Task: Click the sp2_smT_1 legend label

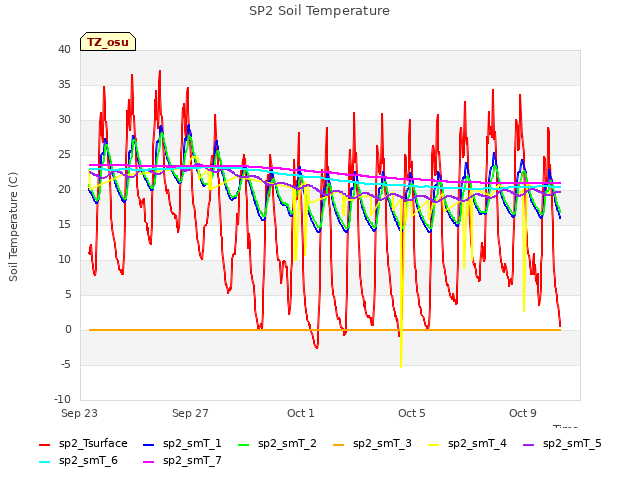Action: (192, 443)
